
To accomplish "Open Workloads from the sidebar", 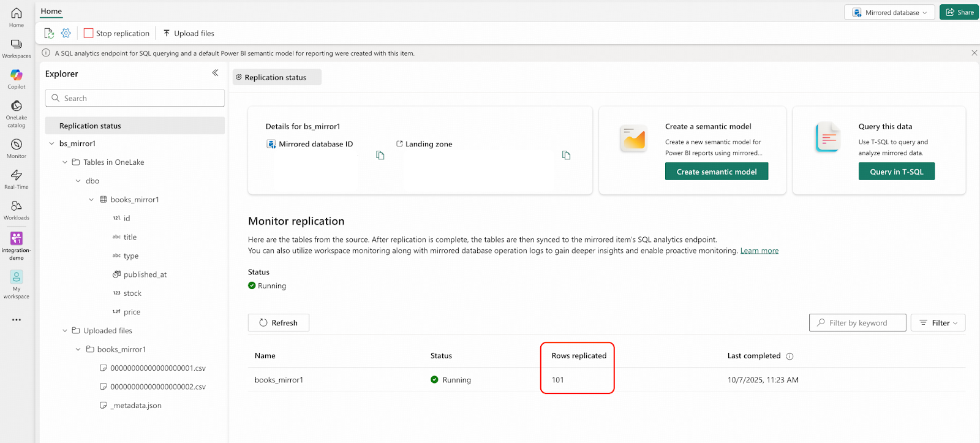I will tap(17, 207).
